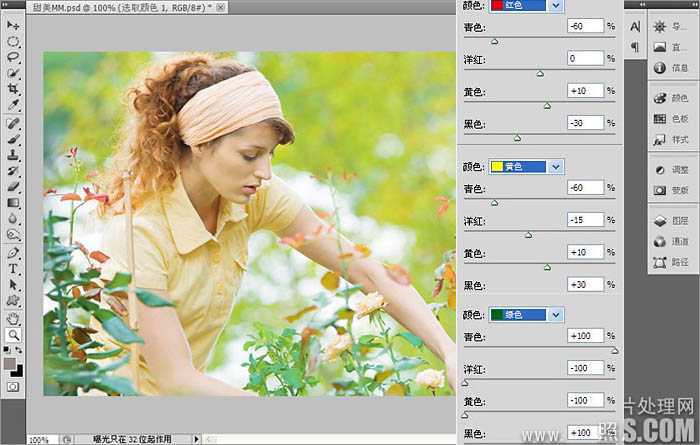Toggle Quick Mask mode
The height and width of the screenshot is (445, 700).
(x=13, y=387)
